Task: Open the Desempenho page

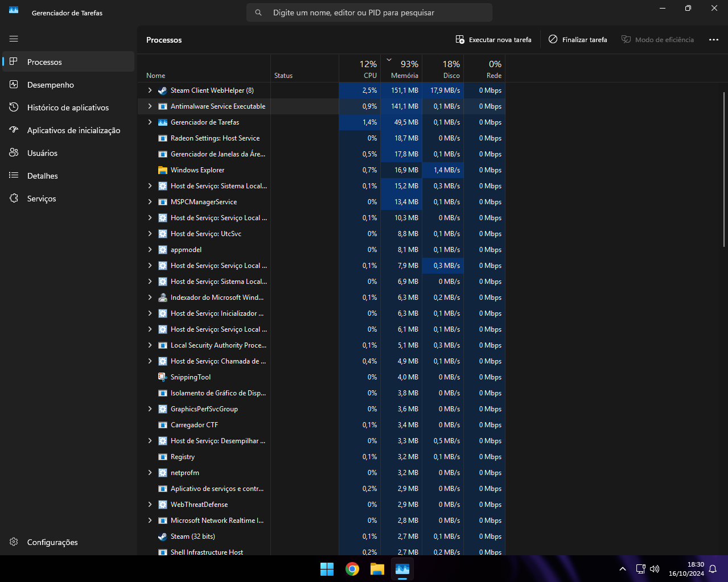Action: point(68,85)
